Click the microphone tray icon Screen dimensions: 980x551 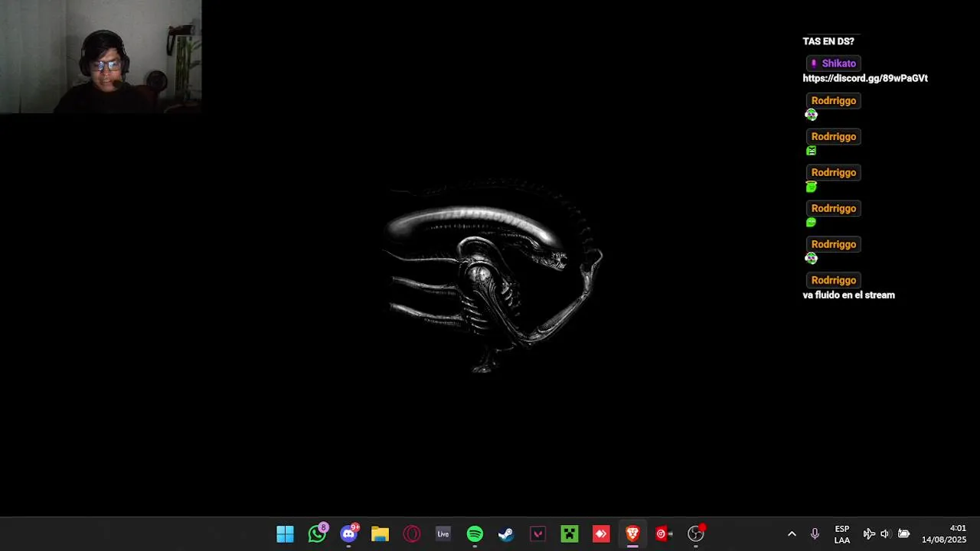[815, 534]
